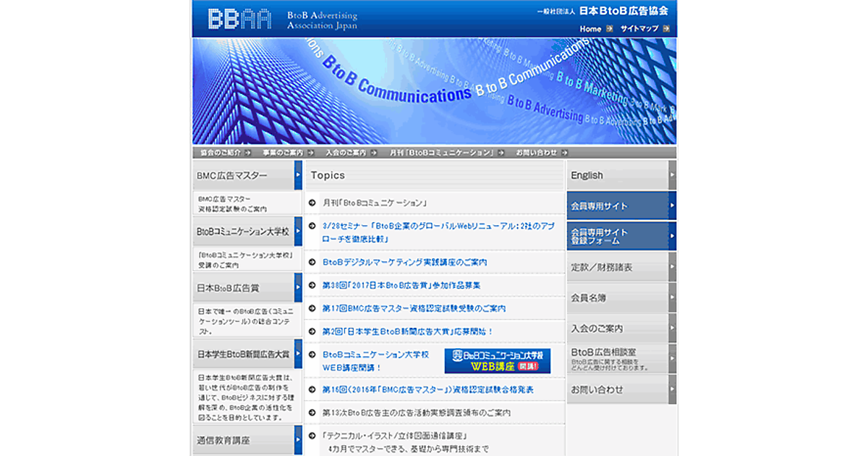Screen dimensions: 868x456
Task: Click the arrow on 定款/財務諸表 button
Action: coord(673,267)
